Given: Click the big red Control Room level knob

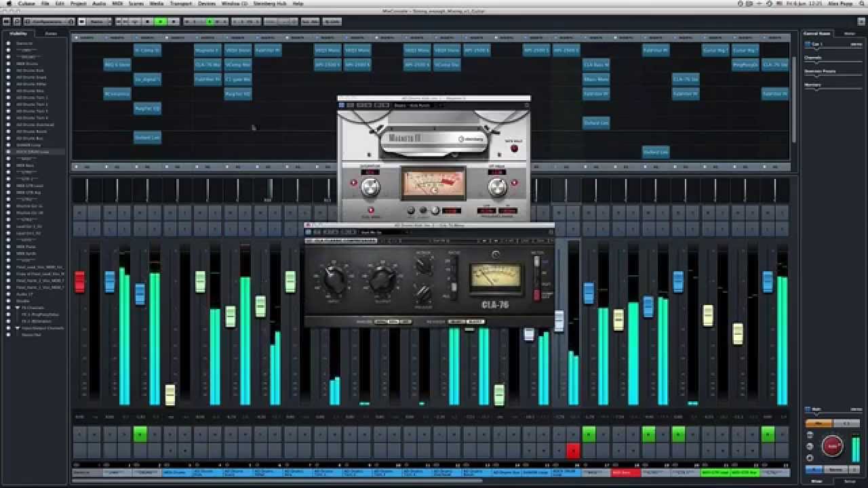Looking at the screenshot, I should pos(832,445).
